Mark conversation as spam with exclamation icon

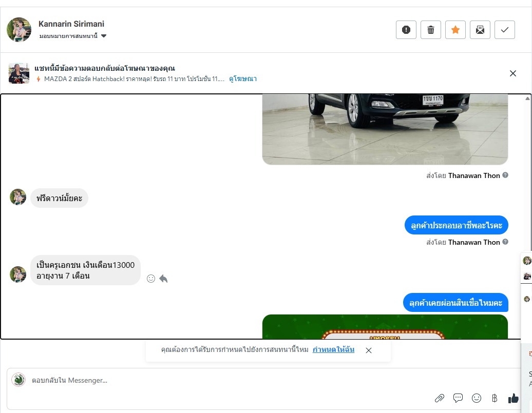(406, 30)
